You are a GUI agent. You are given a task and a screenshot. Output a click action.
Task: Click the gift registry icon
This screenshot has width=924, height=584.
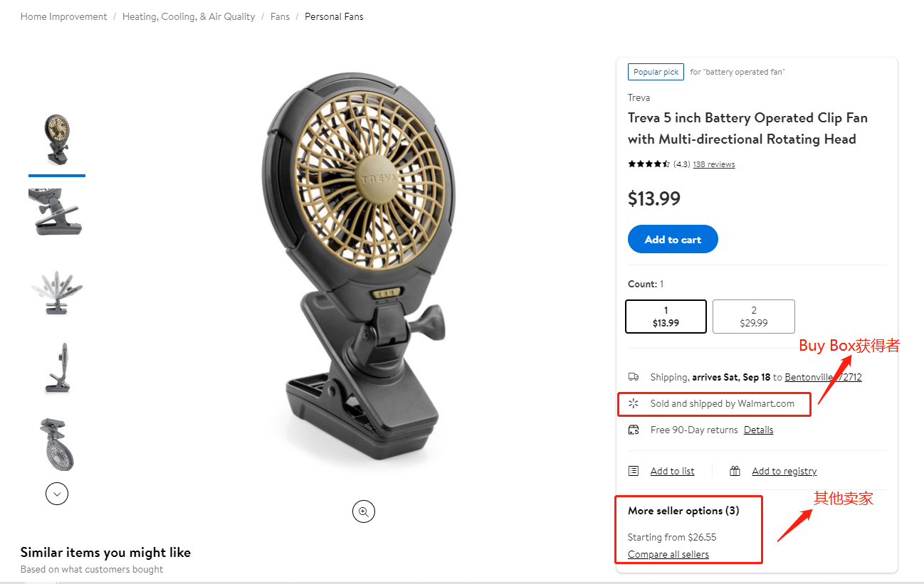coord(735,471)
